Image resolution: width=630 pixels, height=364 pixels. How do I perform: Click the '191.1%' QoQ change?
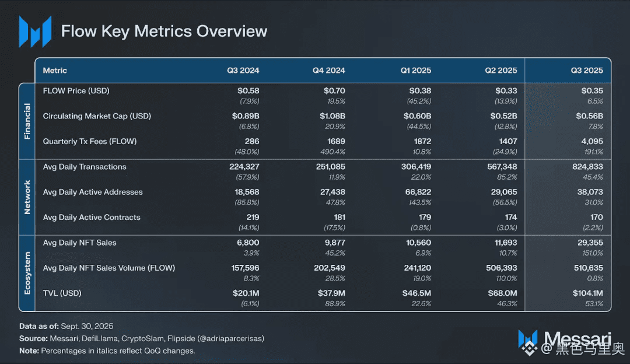pyautogui.click(x=594, y=152)
